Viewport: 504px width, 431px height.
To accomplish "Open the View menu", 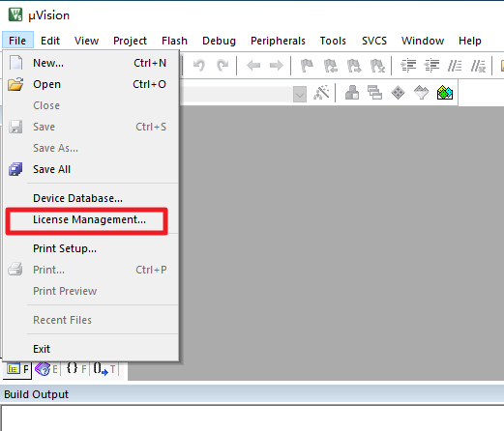I will 86,41.
